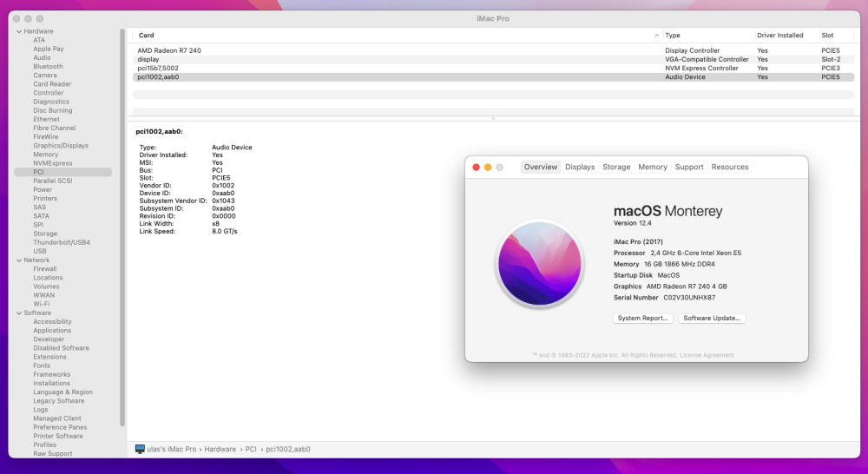The height and width of the screenshot is (474, 868).
Task: Select Ethernet in the sidebar
Action: (x=46, y=120)
